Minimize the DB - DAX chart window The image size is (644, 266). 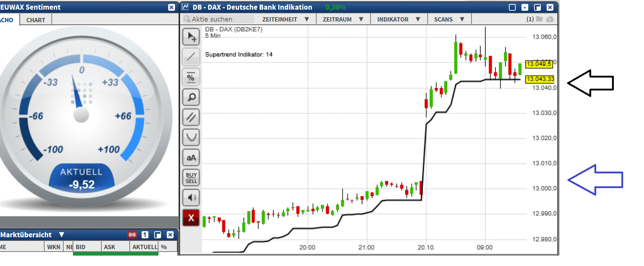[525, 7]
